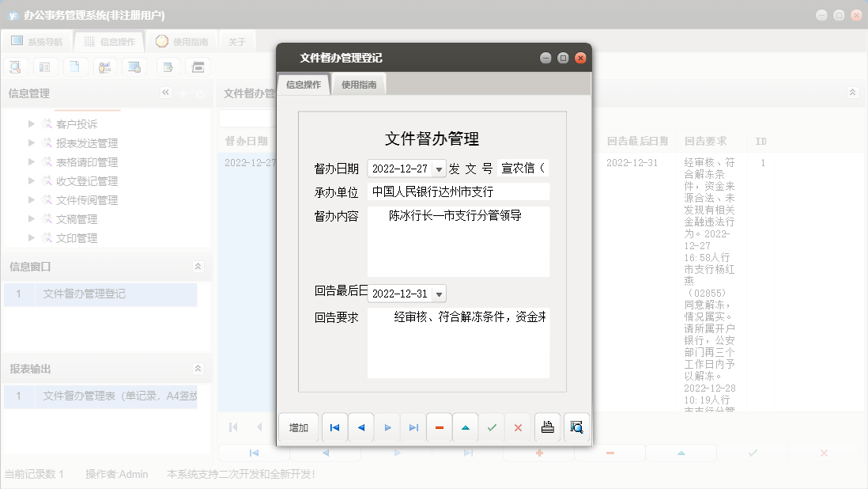Open the 回告最后日期 date dropdown

click(x=440, y=293)
